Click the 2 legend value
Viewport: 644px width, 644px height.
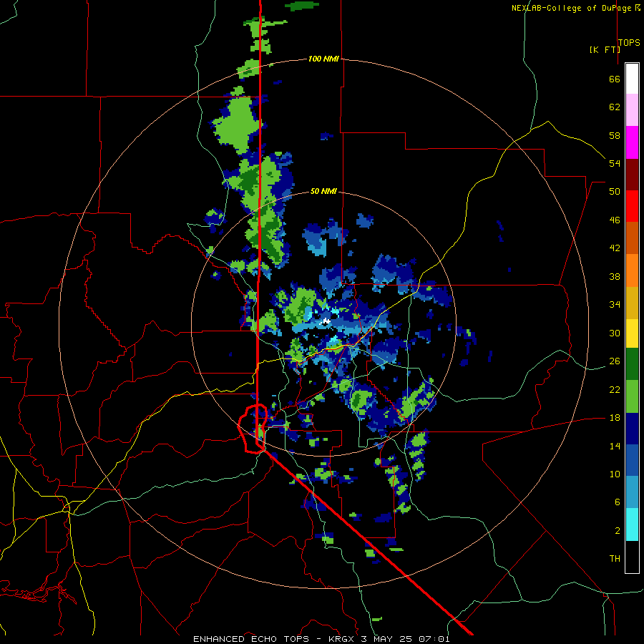(617, 530)
